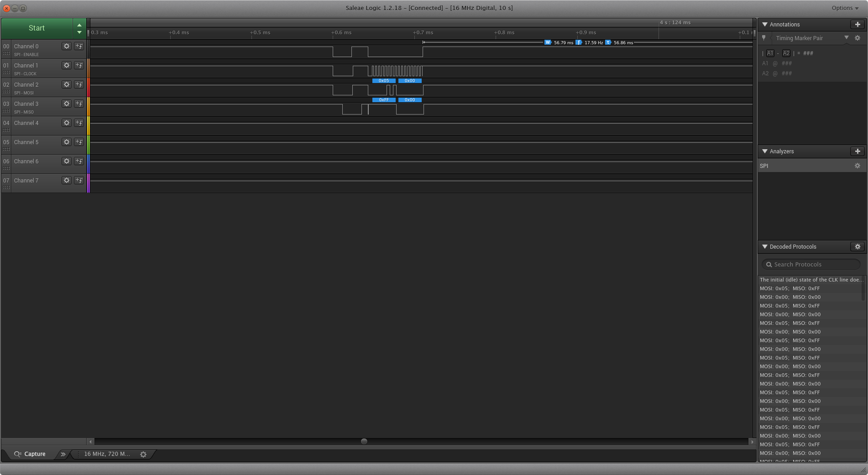Open Channel 7 settings gear
Viewport: 868px width, 475px height.
click(67, 180)
